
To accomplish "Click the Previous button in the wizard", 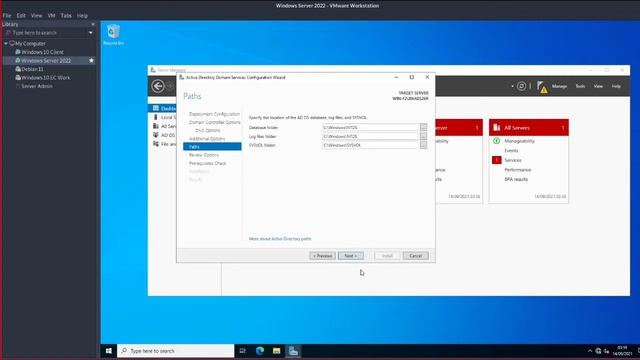I will coord(322,256).
